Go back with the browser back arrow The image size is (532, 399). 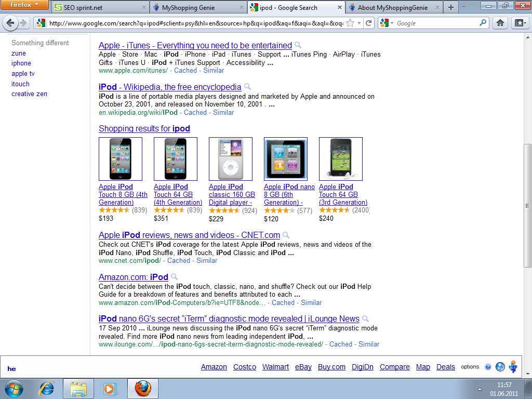click(x=10, y=23)
